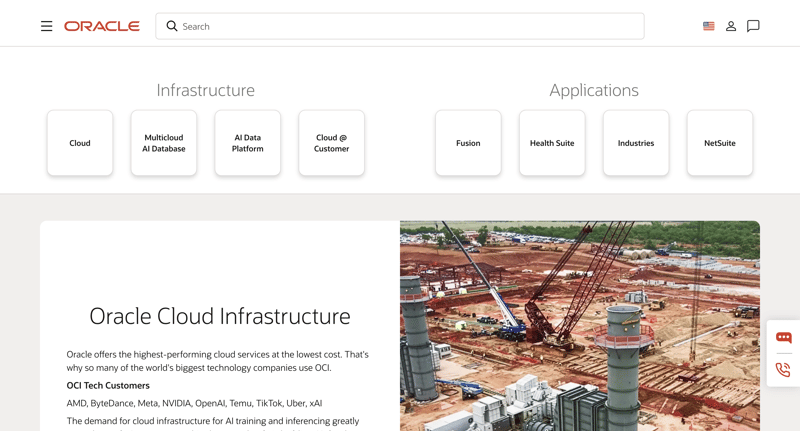Open the Multicloud AI Database card
This screenshot has width=800, height=431.
click(164, 143)
